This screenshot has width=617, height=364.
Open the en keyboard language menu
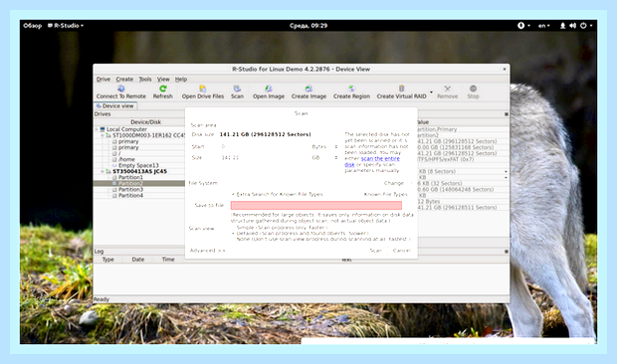click(543, 26)
